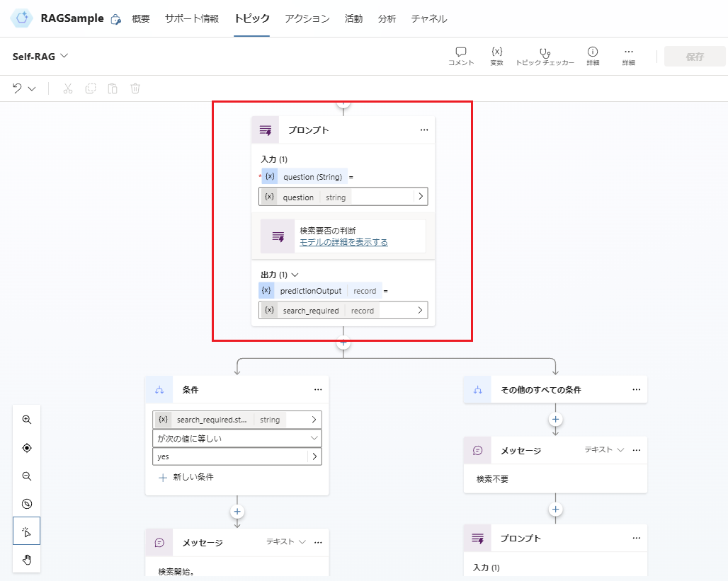Image resolution: width=728 pixels, height=581 pixels.
Task: Switch to the アクション tab
Action: coord(306,19)
